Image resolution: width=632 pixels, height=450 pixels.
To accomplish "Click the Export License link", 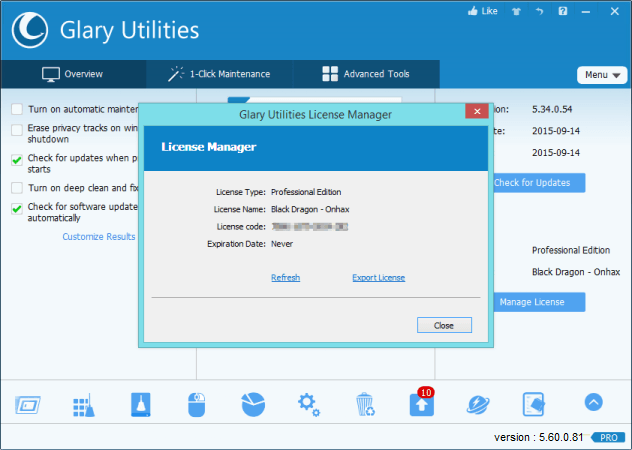I will tap(378, 278).
